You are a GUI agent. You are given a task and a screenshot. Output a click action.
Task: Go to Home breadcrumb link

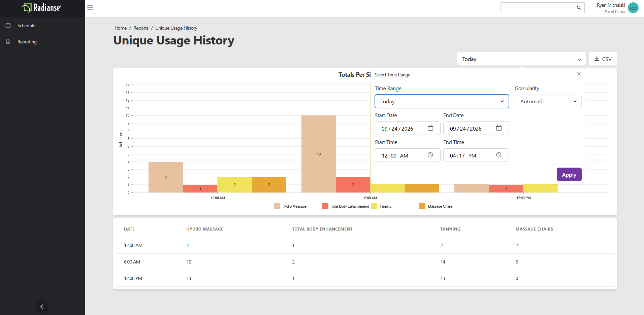[x=121, y=28]
